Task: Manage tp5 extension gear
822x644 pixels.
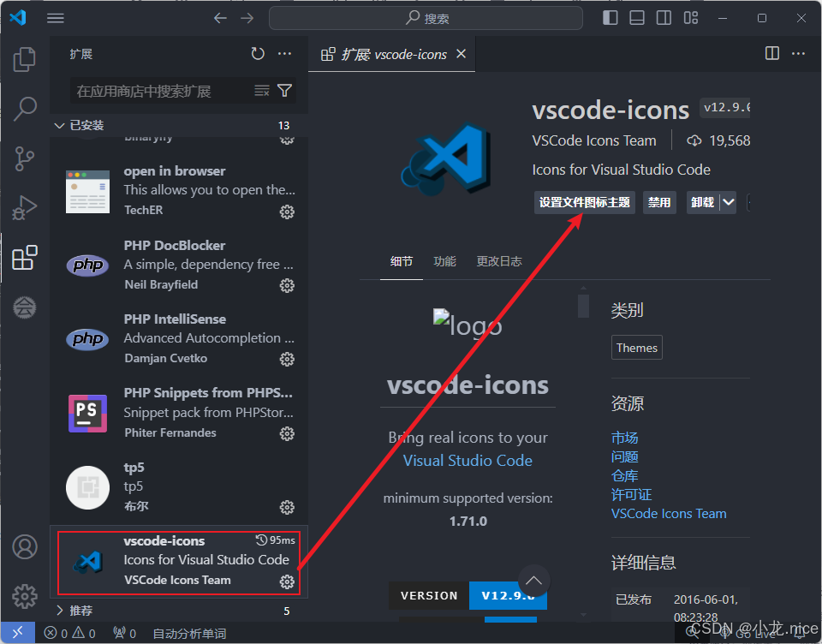Action: tap(287, 507)
